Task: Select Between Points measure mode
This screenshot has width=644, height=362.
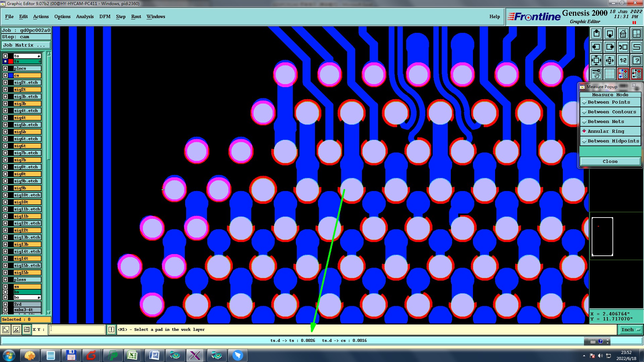Action: pyautogui.click(x=610, y=102)
